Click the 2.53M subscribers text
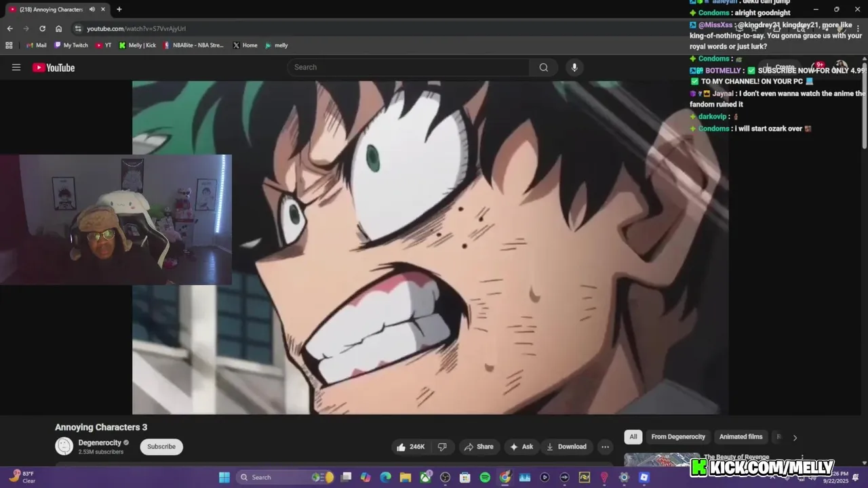868x488 pixels. (101, 452)
